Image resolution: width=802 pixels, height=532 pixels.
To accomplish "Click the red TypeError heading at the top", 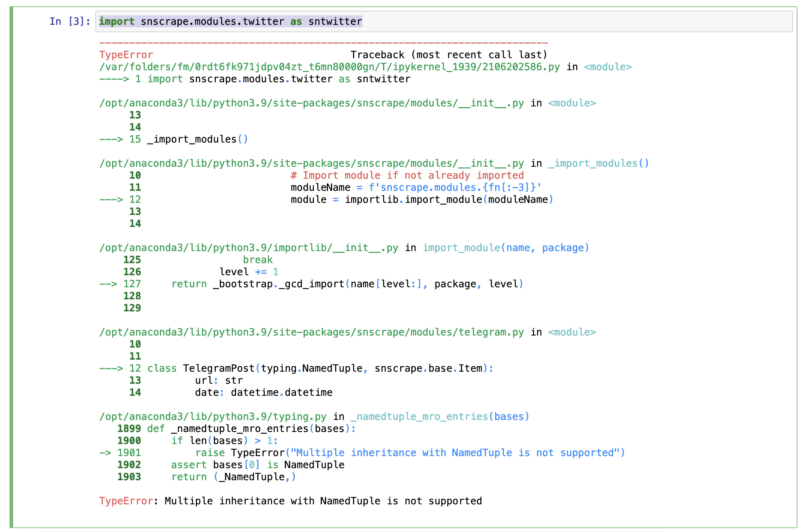I will [126, 55].
